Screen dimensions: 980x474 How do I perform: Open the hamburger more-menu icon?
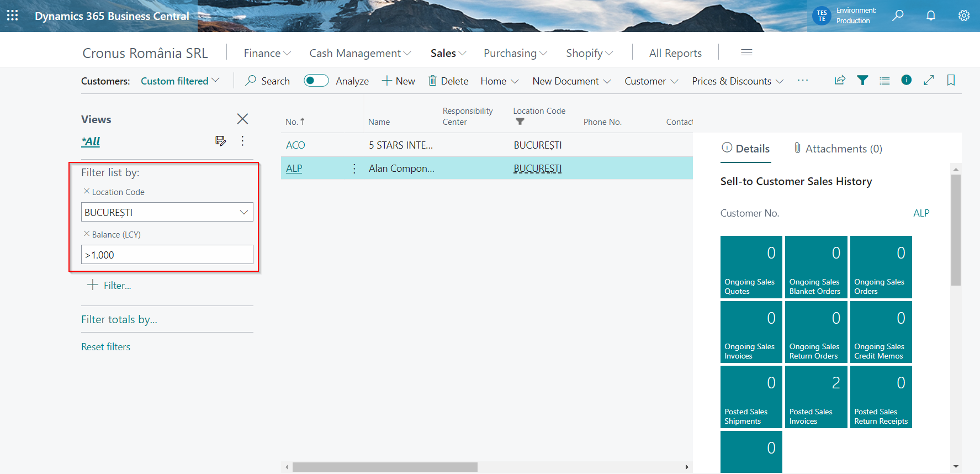pos(746,52)
